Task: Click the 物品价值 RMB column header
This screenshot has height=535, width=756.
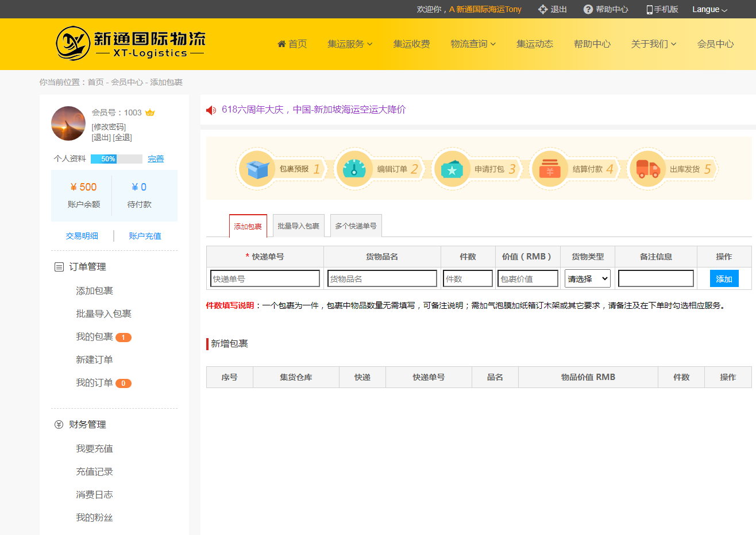Action: (588, 377)
